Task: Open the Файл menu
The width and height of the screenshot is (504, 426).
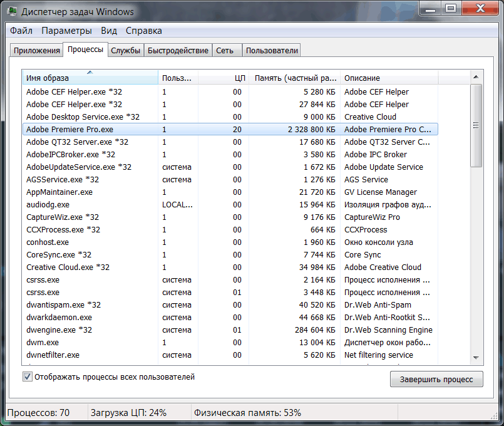Action: point(21,31)
